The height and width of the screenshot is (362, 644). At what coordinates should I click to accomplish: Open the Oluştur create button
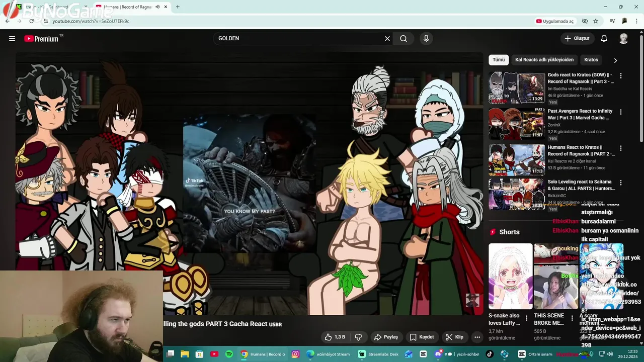578,39
